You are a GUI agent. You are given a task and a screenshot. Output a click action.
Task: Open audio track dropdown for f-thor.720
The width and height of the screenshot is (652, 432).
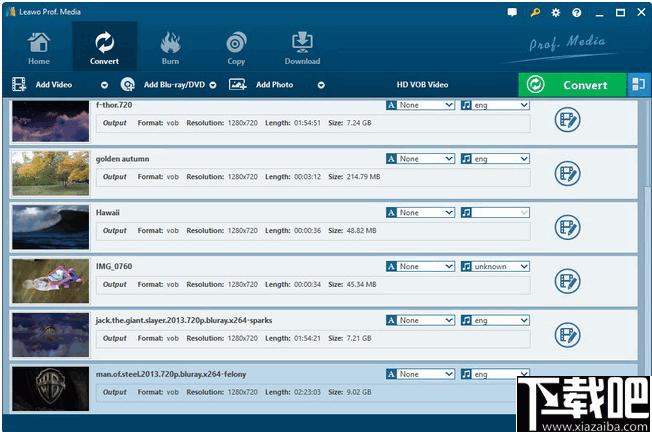point(495,105)
